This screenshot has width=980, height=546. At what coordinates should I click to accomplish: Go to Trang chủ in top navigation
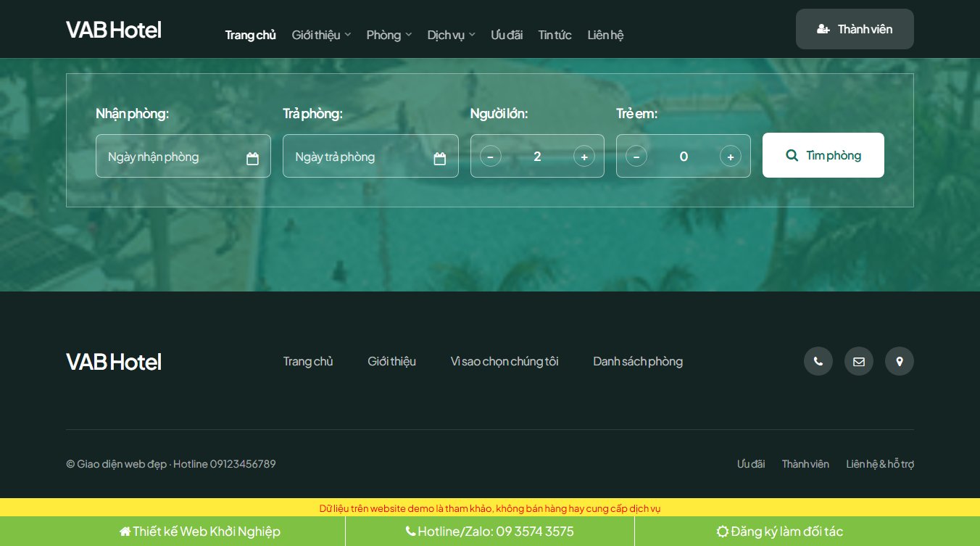[251, 35]
